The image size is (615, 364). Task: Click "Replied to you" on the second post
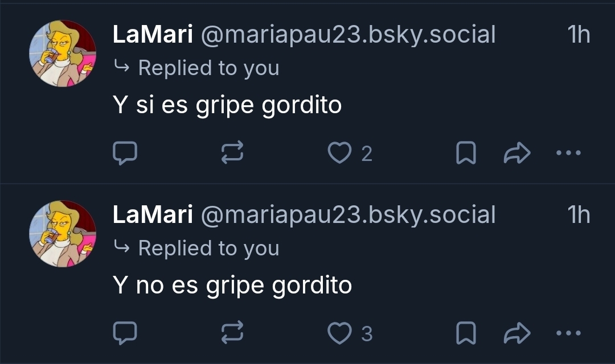tap(208, 248)
